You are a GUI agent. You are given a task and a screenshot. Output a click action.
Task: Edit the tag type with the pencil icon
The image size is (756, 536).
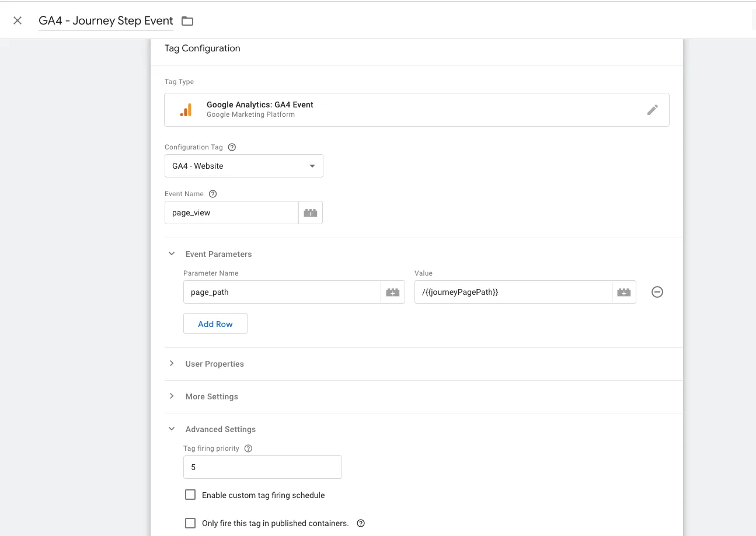pyautogui.click(x=653, y=110)
